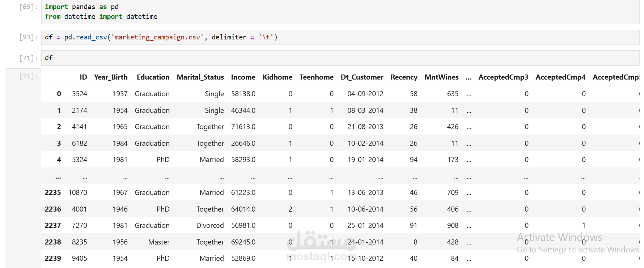644x268 pixels.
Task: Click the Recency value 91
Action: click(x=414, y=225)
